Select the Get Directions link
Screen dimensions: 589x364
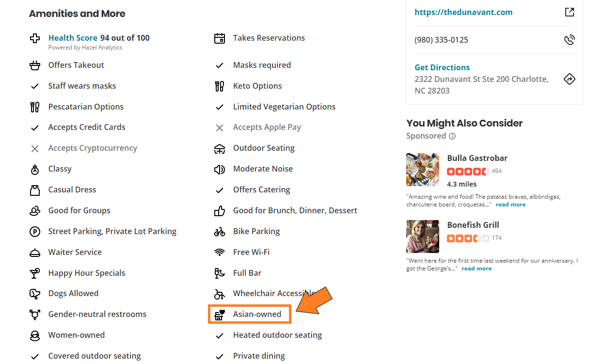tap(442, 67)
